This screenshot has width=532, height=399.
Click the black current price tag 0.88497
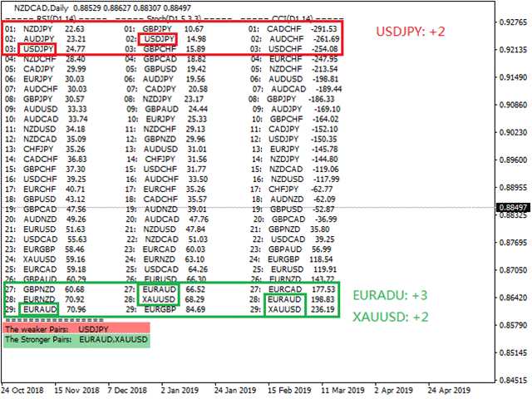(x=513, y=207)
